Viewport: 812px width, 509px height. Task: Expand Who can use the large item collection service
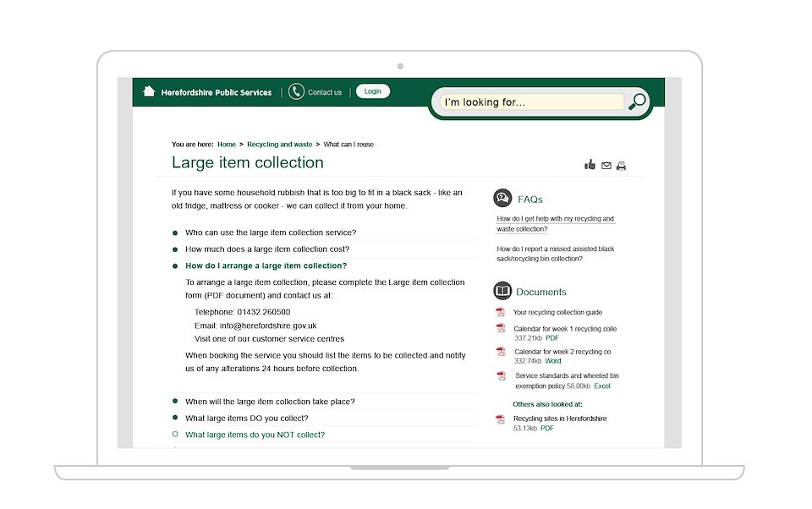pyautogui.click(x=271, y=233)
